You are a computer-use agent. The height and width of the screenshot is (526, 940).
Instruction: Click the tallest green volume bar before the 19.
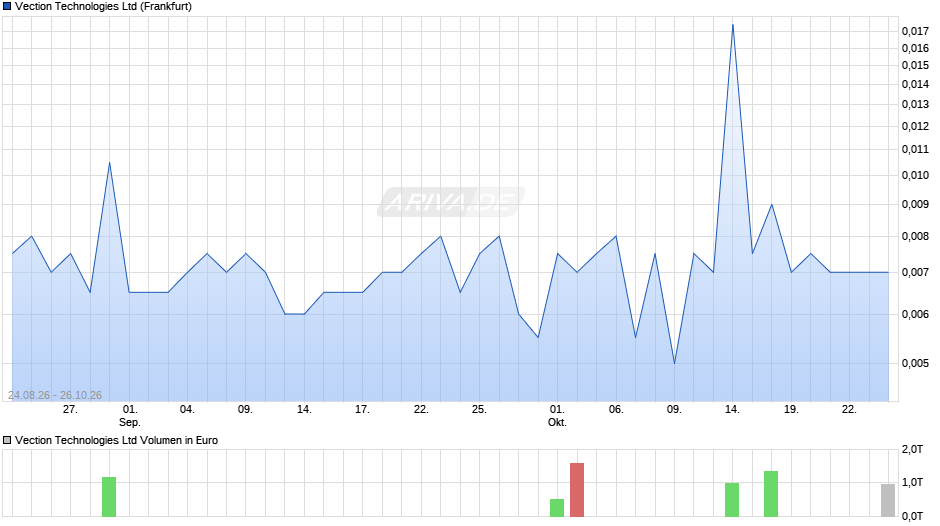pyautogui.click(x=771, y=494)
